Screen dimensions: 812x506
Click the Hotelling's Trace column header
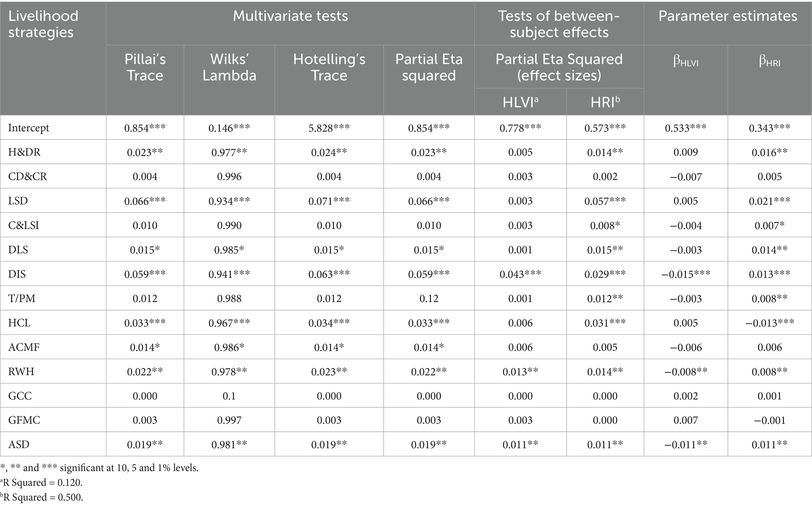(x=329, y=67)
